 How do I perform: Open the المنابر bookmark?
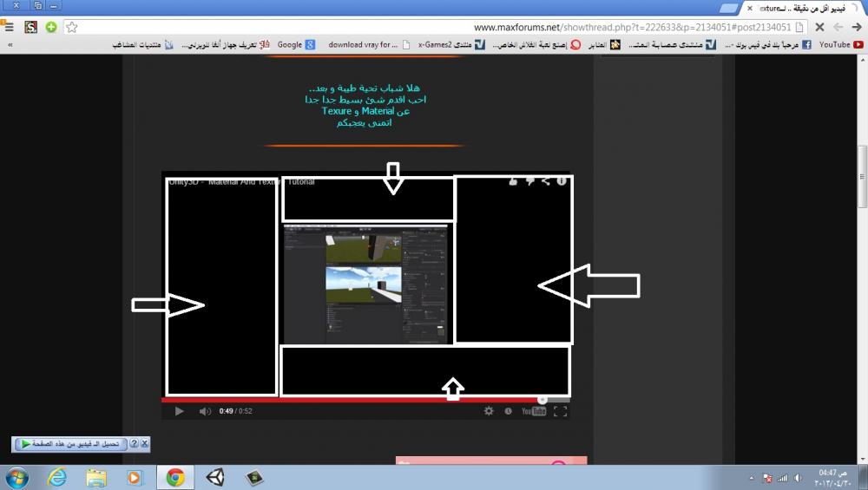[x=604, y=45]
